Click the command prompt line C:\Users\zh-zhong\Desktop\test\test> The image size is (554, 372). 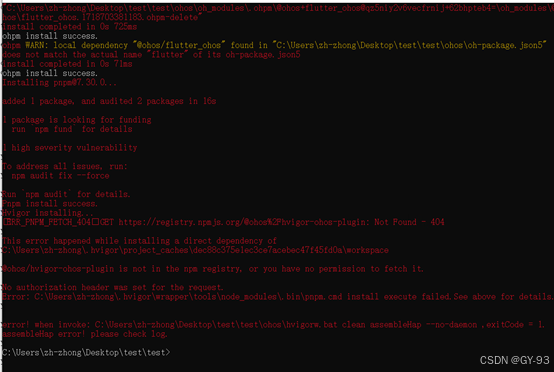click(86, 353)
